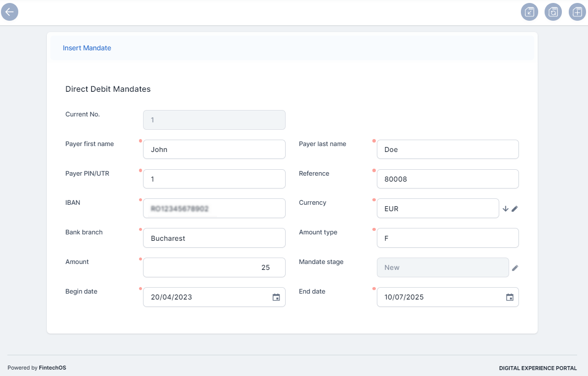This screenshot has height=376, width=588.
Task: Click the Payer last name field
Action: [447, 150]
